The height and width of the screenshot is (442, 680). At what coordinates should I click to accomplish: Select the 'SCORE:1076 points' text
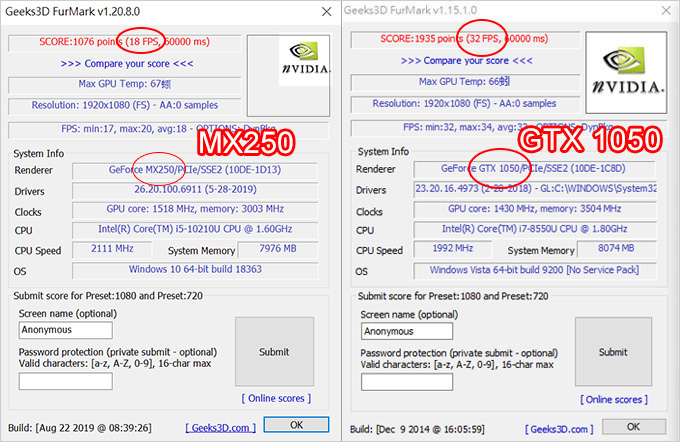(x=81, y=42)
